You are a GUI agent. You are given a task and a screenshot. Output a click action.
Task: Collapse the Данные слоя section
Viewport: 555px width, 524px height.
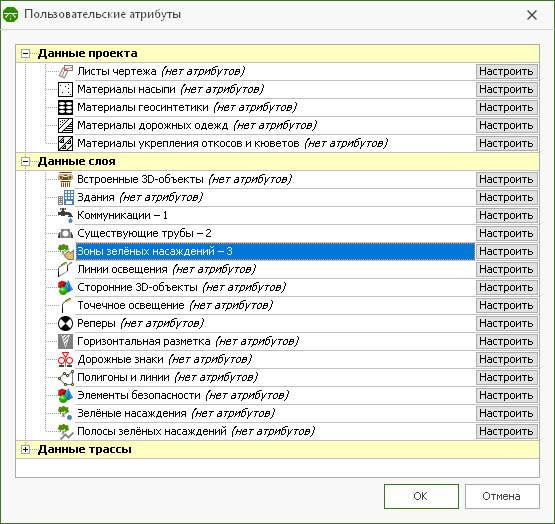[x=25, y=161]
